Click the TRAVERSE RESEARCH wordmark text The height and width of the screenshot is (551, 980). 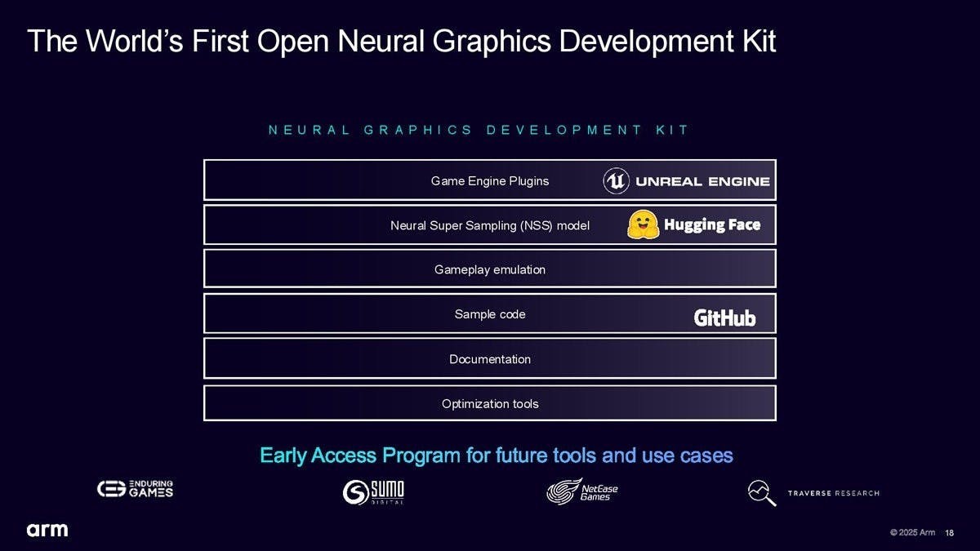click(833, 493)
